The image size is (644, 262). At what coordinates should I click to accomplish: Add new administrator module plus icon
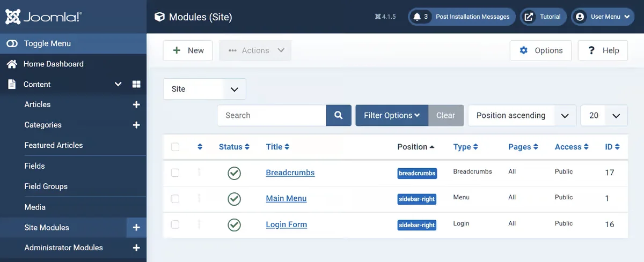136,248
